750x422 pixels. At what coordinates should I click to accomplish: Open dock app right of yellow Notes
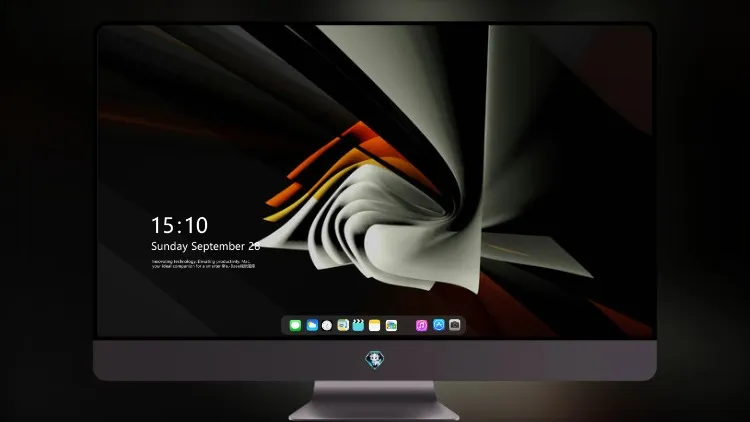point(391,325)
